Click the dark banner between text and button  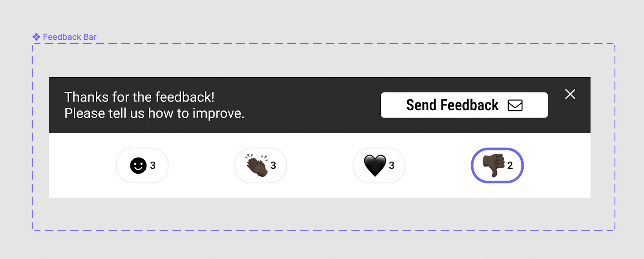pyautogui.click(x=312, y=105)
